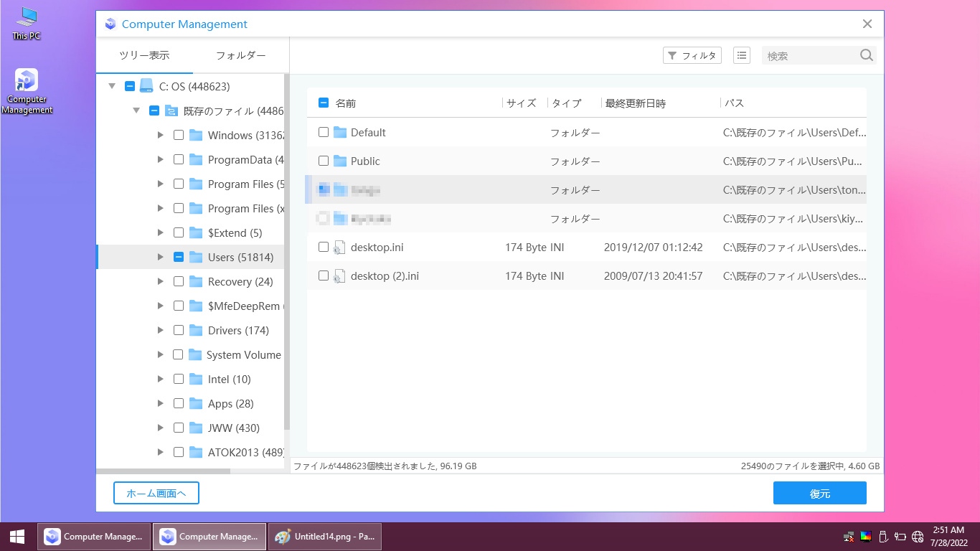This screenshot has width=980, height=551.
Task: Click the list view toggle icon
Action: coord(742,55)
